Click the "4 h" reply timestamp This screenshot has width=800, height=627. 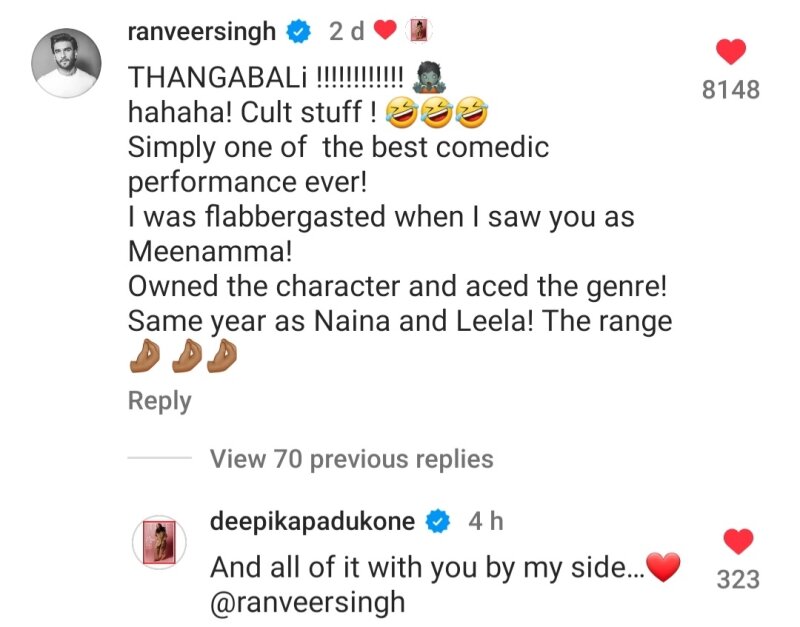click(x=485, y=522)
